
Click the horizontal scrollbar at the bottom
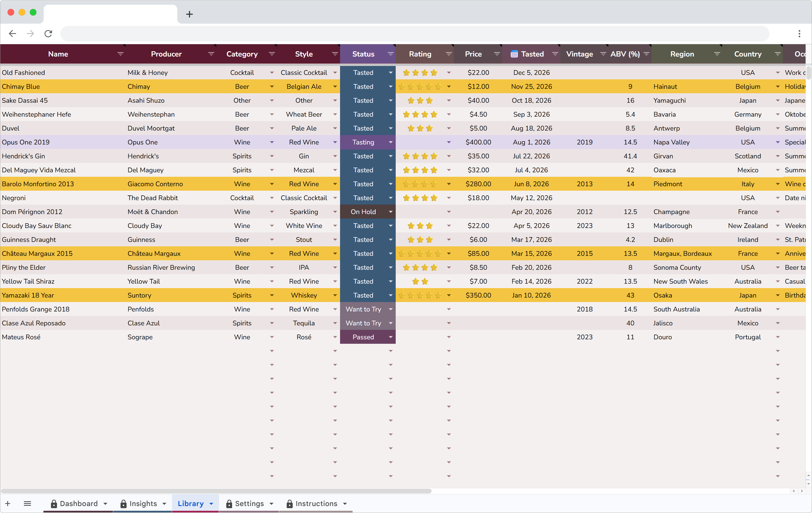click(216, 491)
